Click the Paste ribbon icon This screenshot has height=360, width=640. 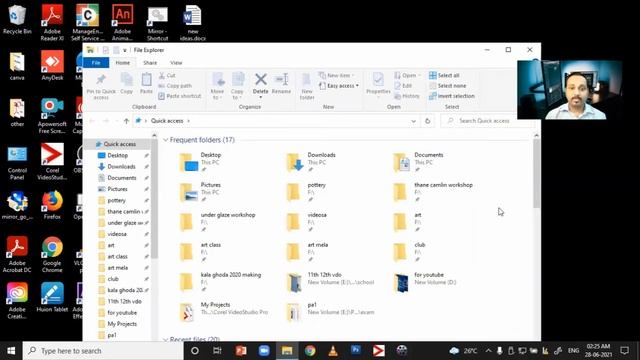pos(146,84)
